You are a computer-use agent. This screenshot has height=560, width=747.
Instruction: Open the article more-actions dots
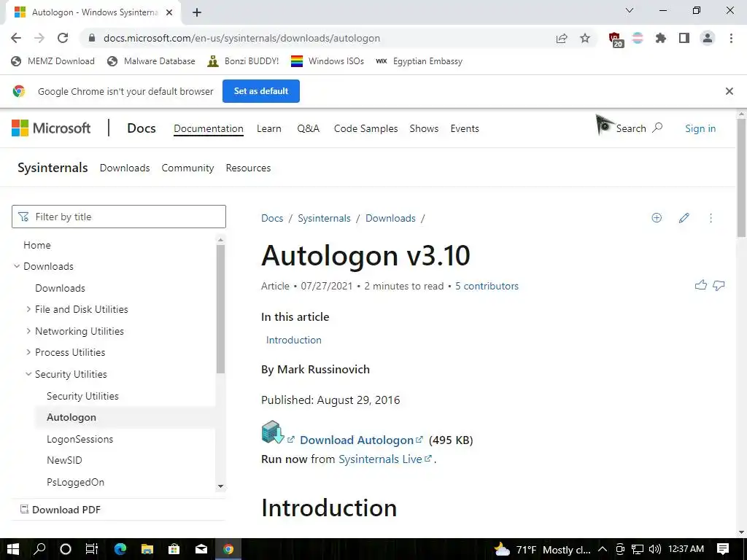tap(711, 217)
